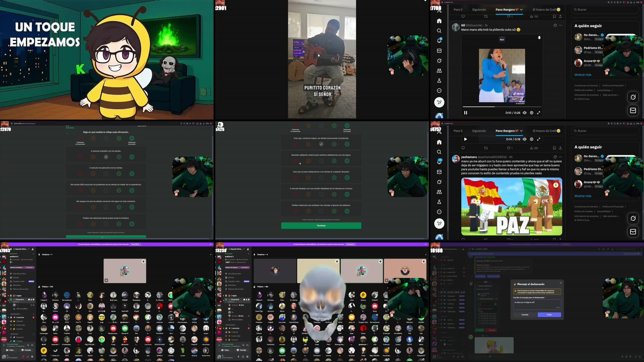The image size is (644, 362).
Task: Switch to the 'Siguiendo' tab
Action: [x=479, y=9]
